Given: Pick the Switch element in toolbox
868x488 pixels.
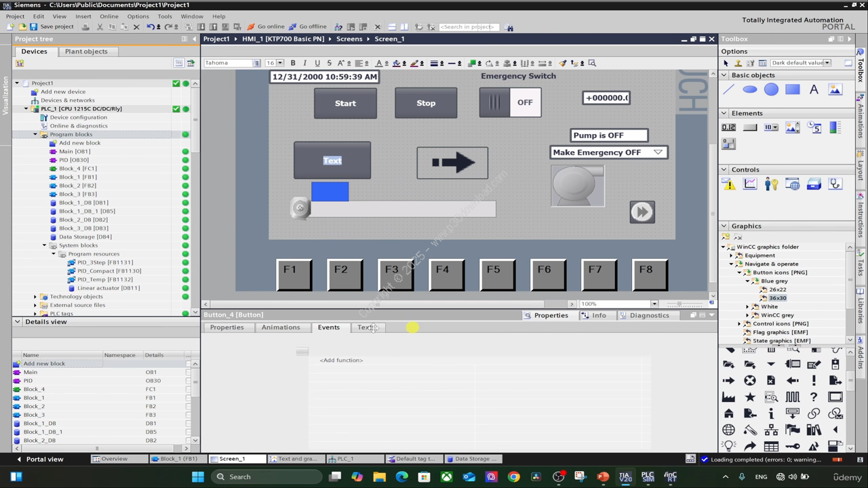Looking at the screenshot, I should coord(729,144).
